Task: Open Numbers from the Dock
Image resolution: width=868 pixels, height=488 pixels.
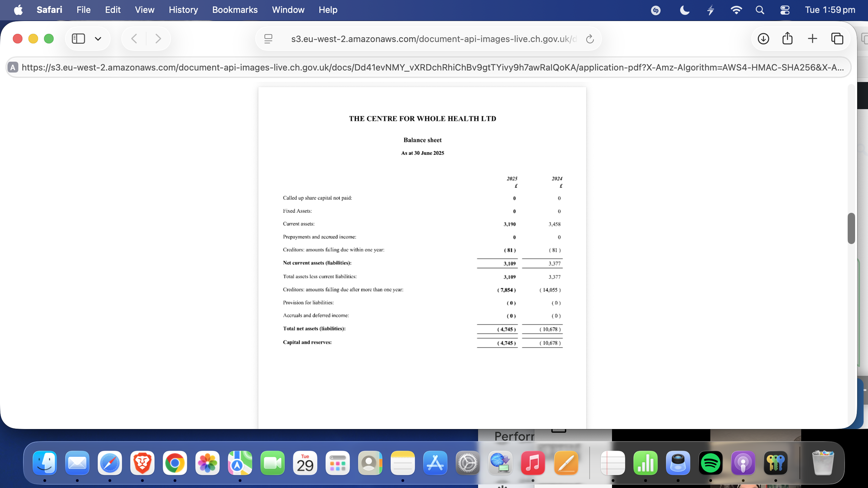Action: pyautogui.click(x=646, y=463)
